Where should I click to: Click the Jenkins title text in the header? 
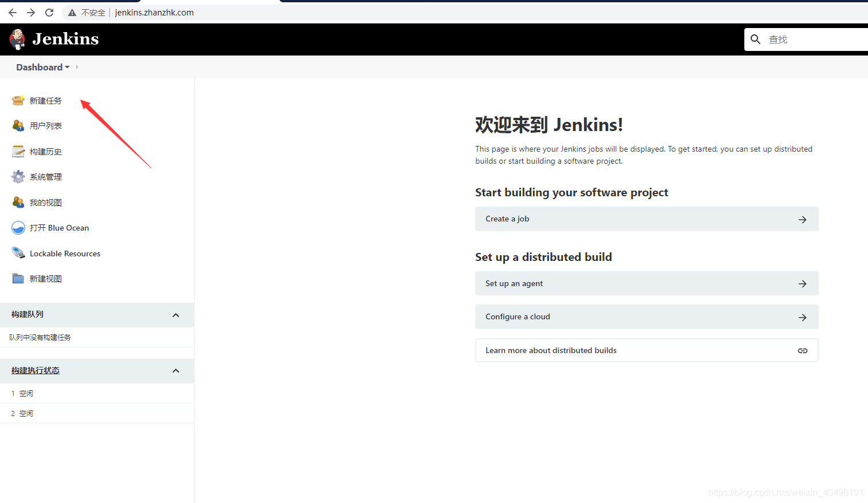tap(66, 39)
